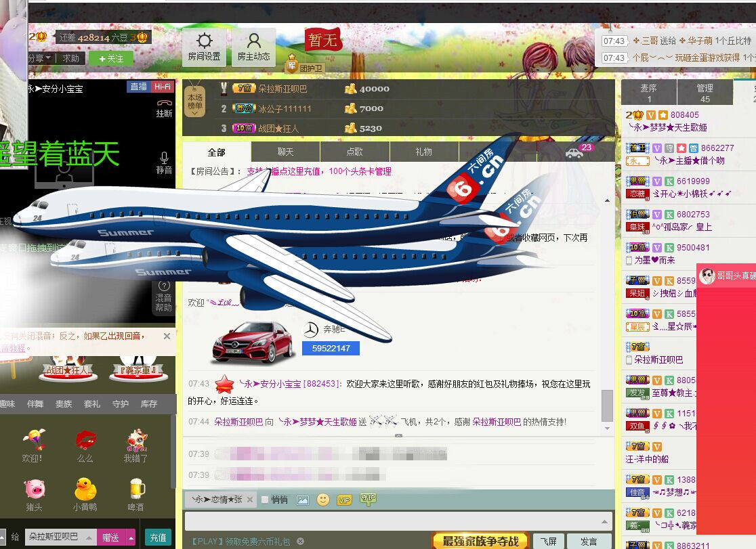Open the 麦序 1 tab
756x549 pixels.
click(x=648, y=93)
